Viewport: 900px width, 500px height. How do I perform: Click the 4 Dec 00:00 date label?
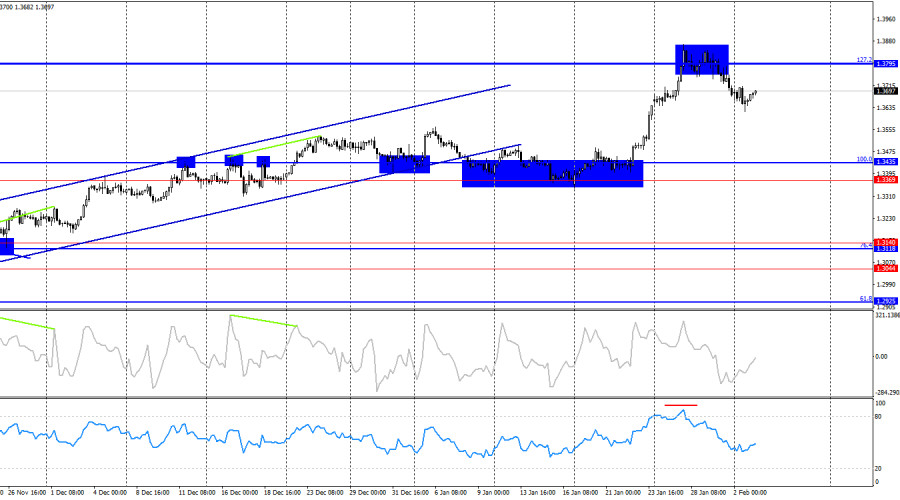110,493
